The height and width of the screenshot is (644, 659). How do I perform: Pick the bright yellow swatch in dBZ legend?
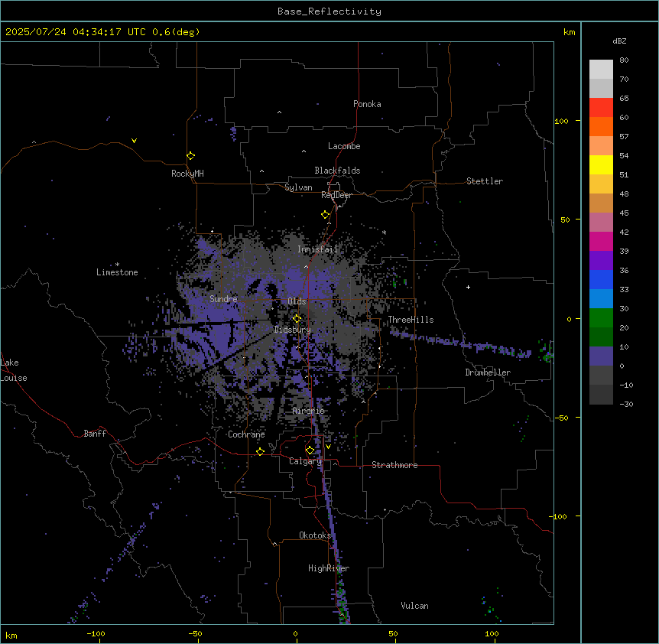601,164
